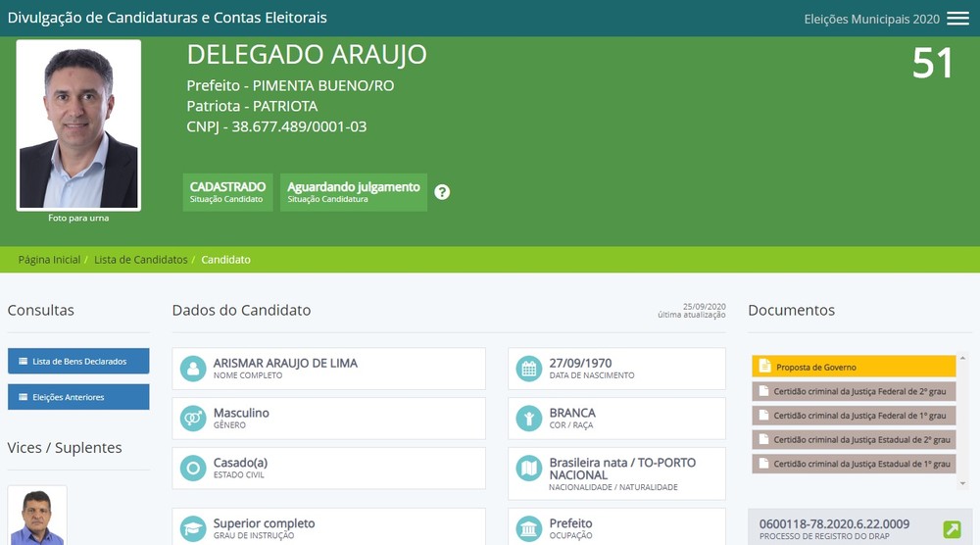This screenshot has height=545, width=980.
Task: Click the help question mark icon
Action: point(442,192)
